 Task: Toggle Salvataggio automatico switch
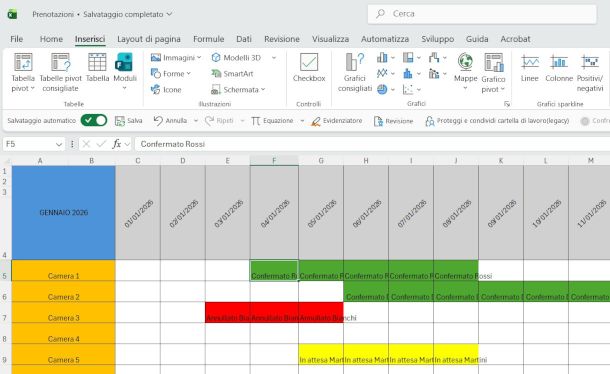pos(94,120)
